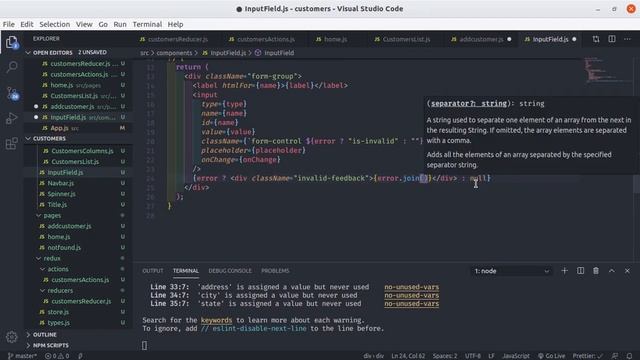Split the terminal panel
This screenshot has height=360, width=640.
pos(580,271)
